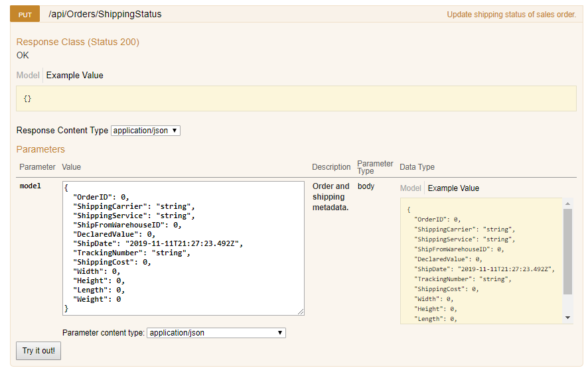Click the "TrackingNumber" line in textarea

click(131, 253)
